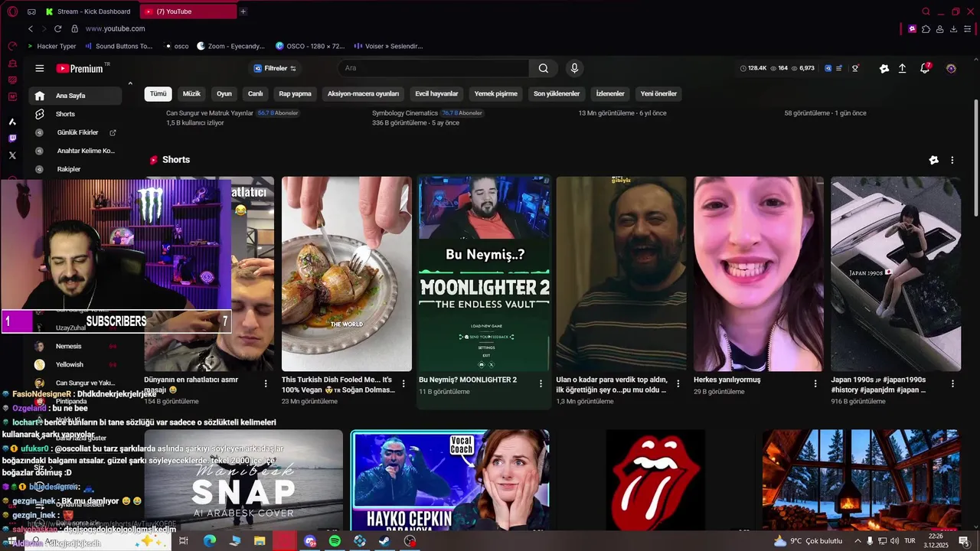Reload the page in Opera
980x551 pixels.
pos(57,28)
